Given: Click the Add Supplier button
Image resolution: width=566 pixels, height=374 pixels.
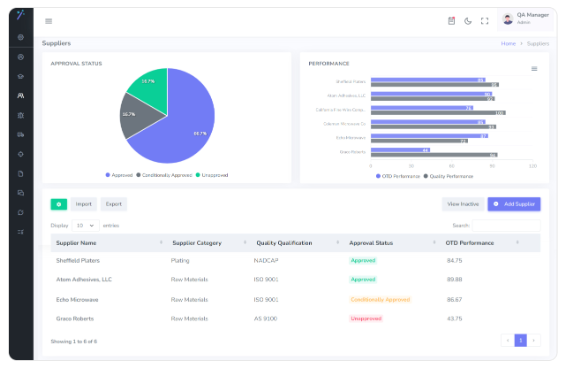Looking at the screenshot, I should point(514,204).
